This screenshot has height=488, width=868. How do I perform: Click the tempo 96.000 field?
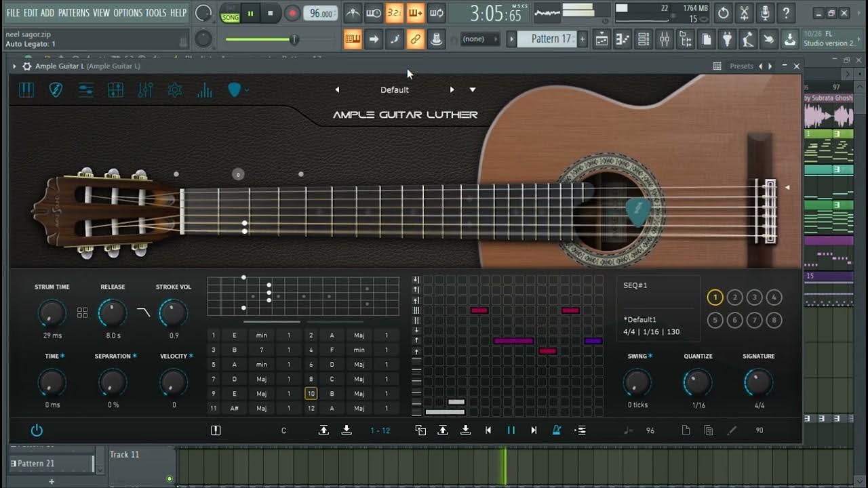point(320,14)
